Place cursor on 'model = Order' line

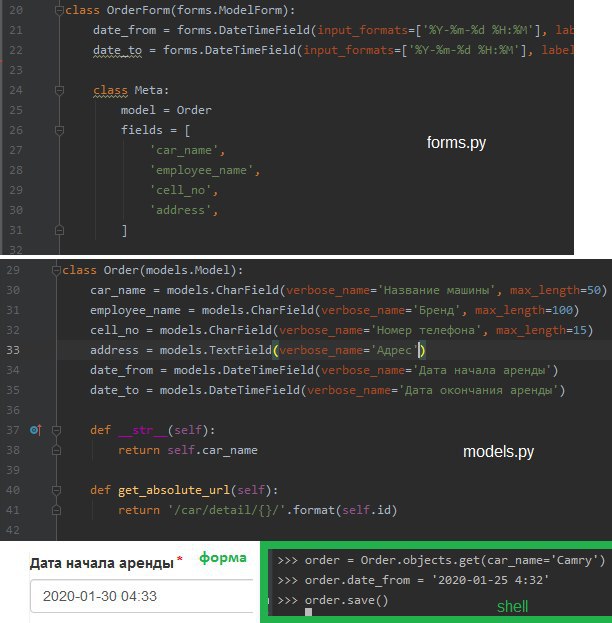[166, 110]
